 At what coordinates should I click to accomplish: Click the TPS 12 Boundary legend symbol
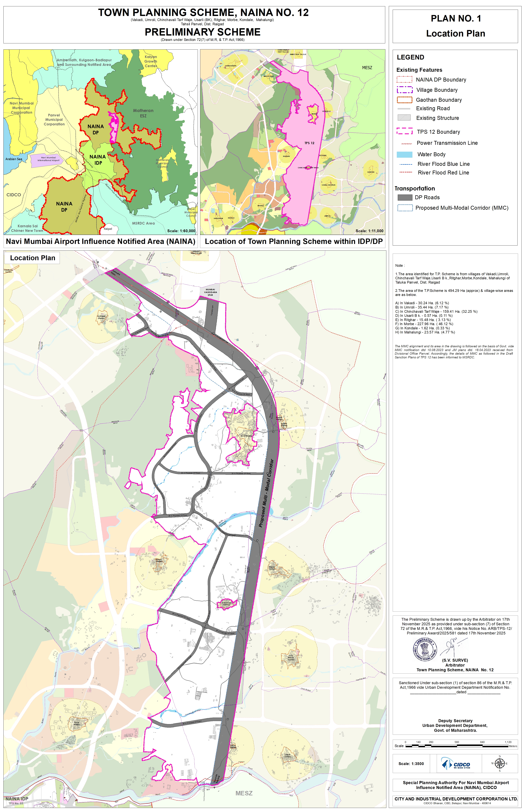coord(405,131)
